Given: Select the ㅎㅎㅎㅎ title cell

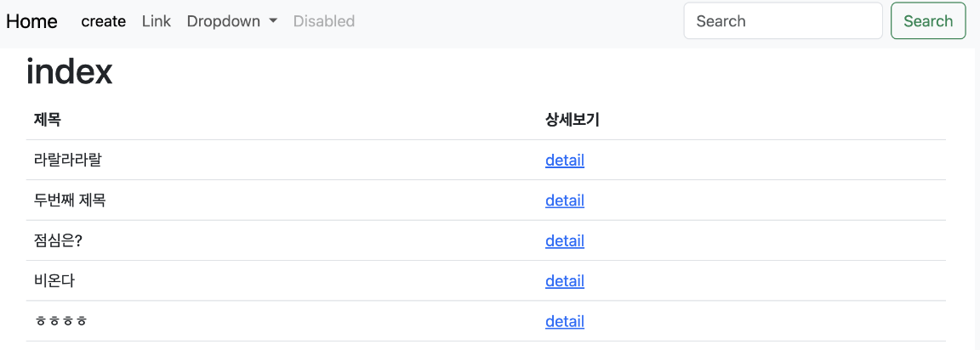Looking at the screenshot, I should (61, 321).
